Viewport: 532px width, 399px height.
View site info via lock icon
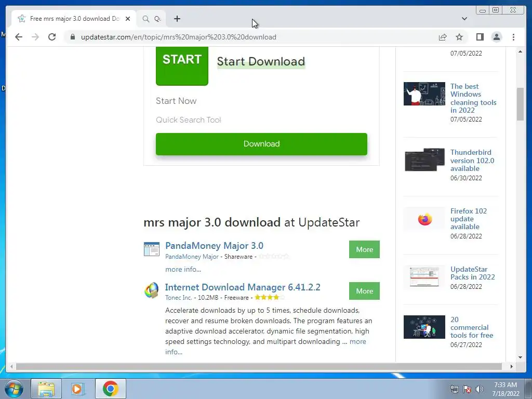tap(73, 37)
